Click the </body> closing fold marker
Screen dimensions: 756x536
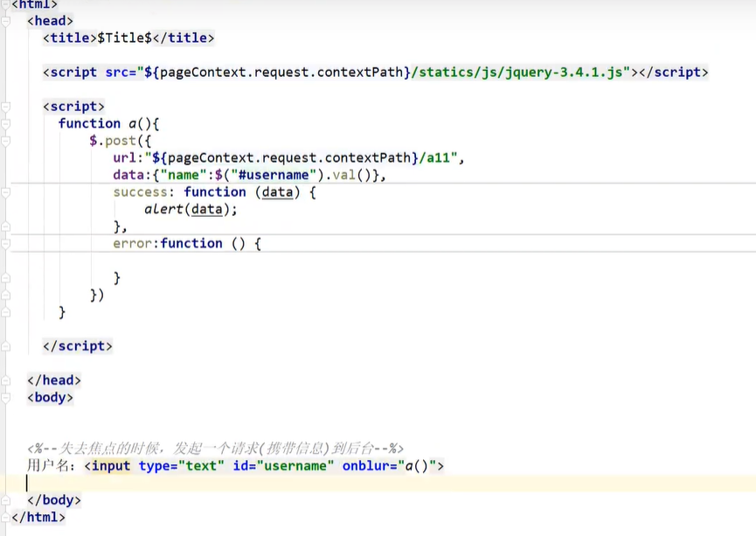(6, 500)
